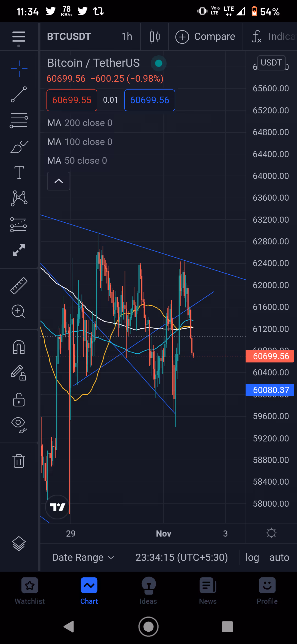Viewport: 297px width, 644px height.
Task: Choose the ruler measure tool
Action: click(x=19, y=286)
